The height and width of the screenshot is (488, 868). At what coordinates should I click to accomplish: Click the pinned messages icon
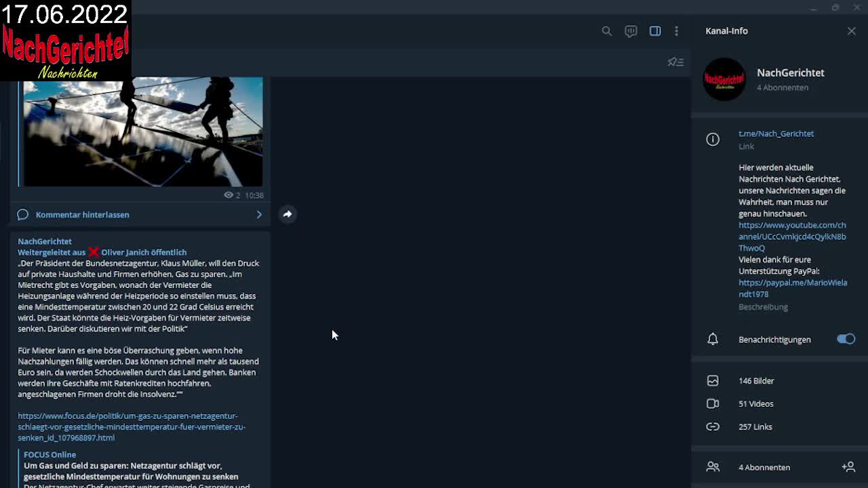tap(675, 62)
